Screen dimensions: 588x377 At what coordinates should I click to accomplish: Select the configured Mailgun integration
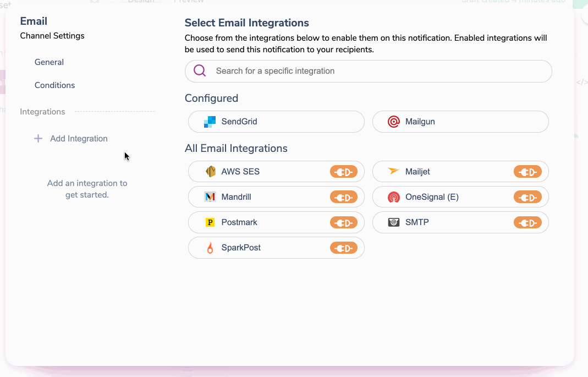coord(460,122)
